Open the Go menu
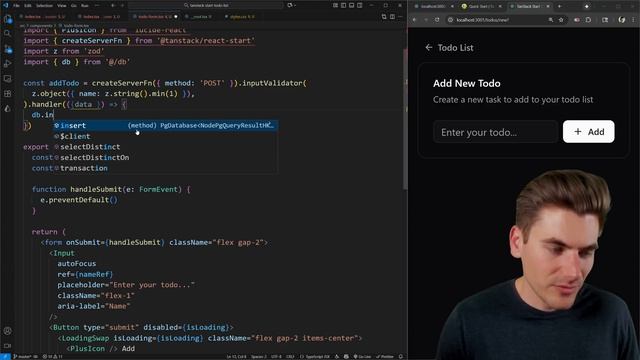The image size is (640, 360). (74, 6)
